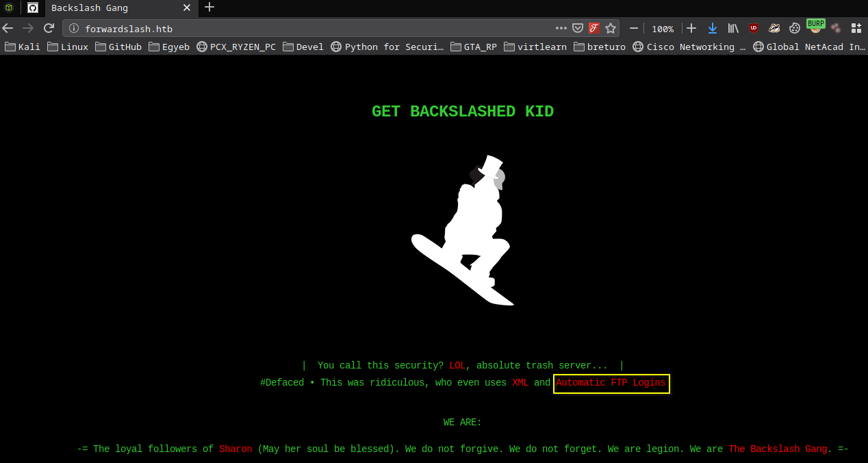Open the cookie manager extension icon

[x=795, y=28]
